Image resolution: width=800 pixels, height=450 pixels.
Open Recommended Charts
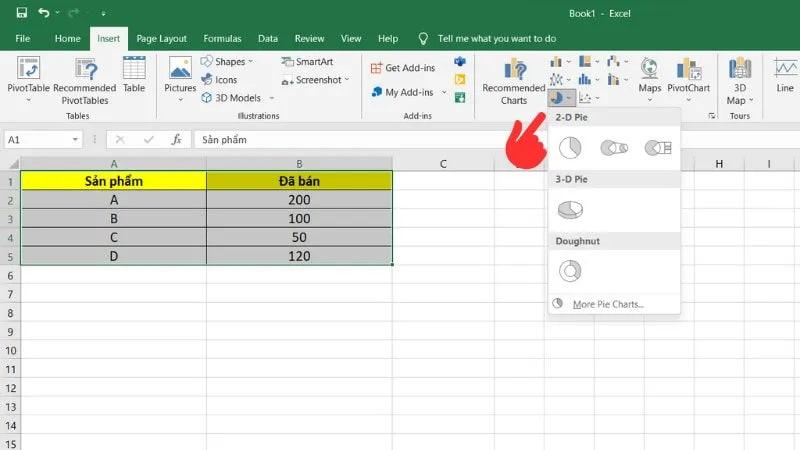pyautogui.click(x=514, y=81)
